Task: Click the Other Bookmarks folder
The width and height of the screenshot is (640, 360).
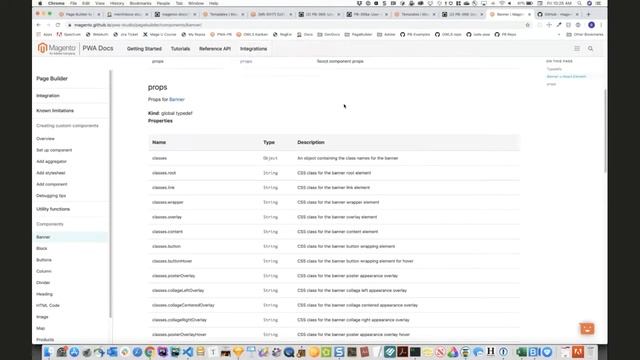Action: [585, 35]
